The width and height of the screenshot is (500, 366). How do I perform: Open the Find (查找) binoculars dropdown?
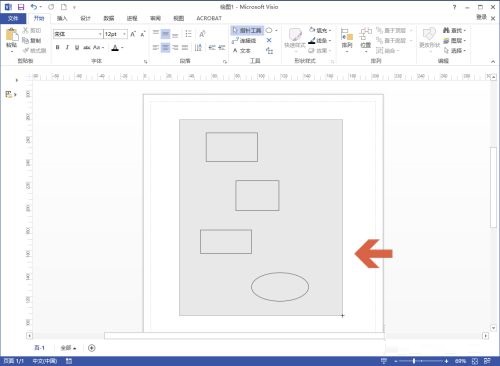454,30
